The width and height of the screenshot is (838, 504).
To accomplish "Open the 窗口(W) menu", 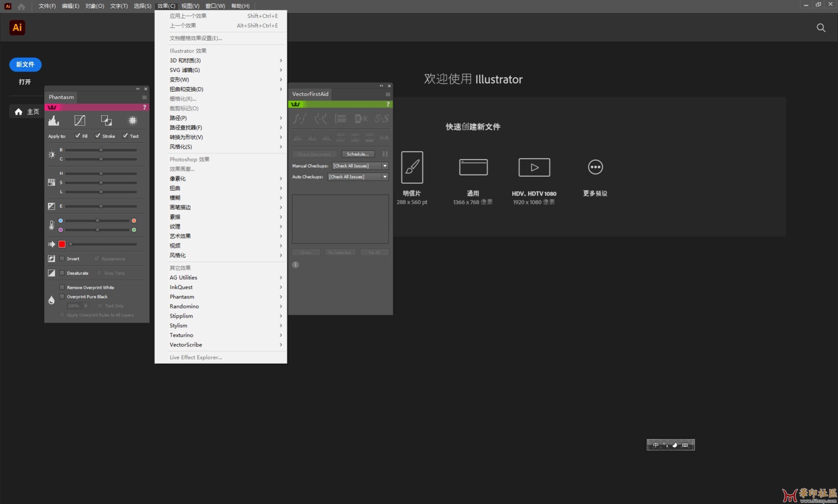I will (215, 6).
